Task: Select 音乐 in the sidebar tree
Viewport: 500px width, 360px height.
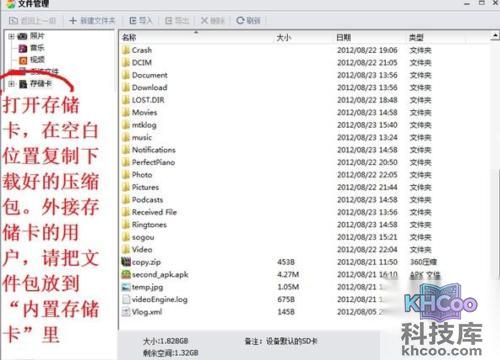Action: (37, 48)
